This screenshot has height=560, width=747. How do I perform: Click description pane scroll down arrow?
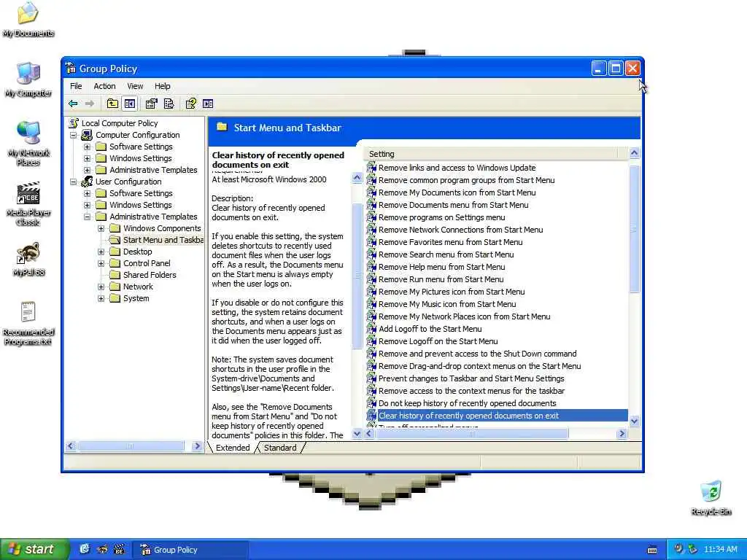pos(357,433)
